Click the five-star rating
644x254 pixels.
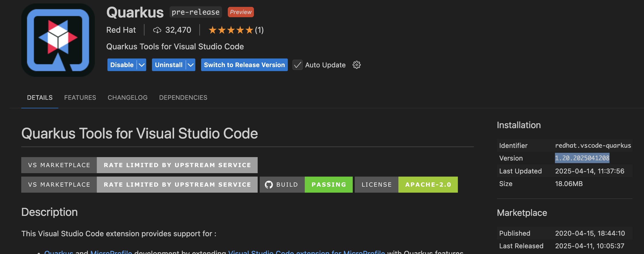(231, 30)
